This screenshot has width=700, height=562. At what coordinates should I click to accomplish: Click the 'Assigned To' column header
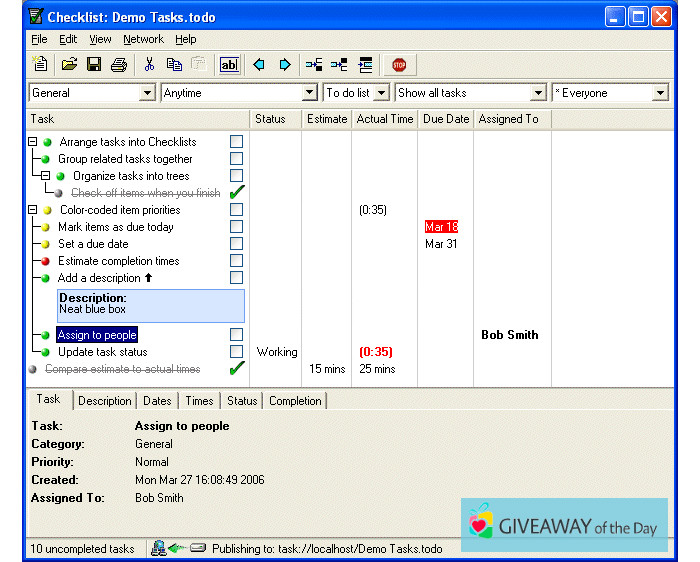point(512,119)
